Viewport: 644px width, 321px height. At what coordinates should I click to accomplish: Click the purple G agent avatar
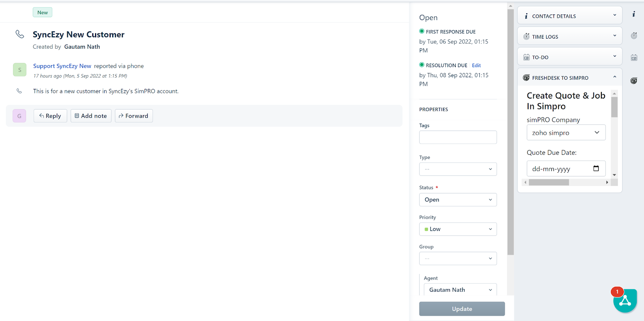pos(19,116)
